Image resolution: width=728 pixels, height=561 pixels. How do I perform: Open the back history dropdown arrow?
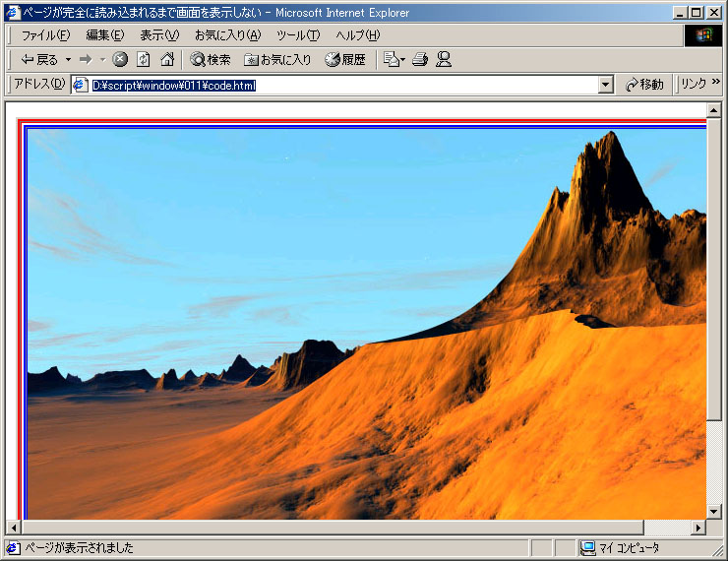pyautogui.click(x=68, y=59)
